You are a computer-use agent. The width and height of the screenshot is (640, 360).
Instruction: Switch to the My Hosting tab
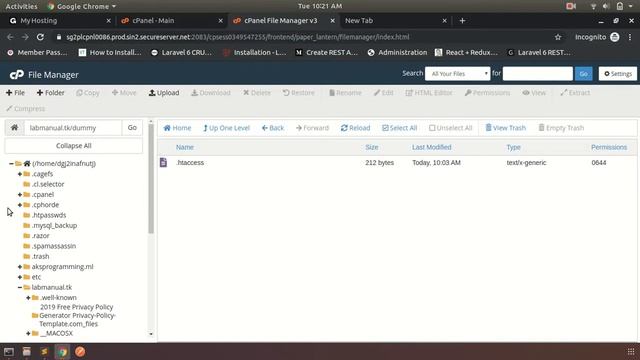[x=60, y=20]
